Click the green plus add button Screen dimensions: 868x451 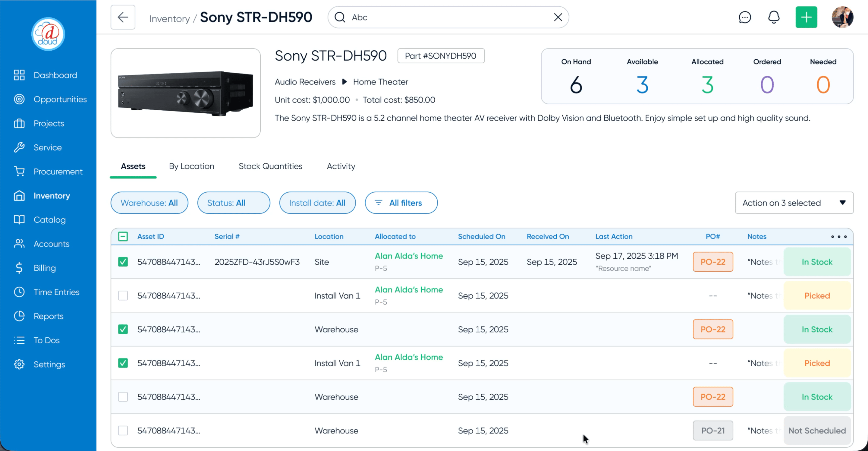[x=806, y=17]
